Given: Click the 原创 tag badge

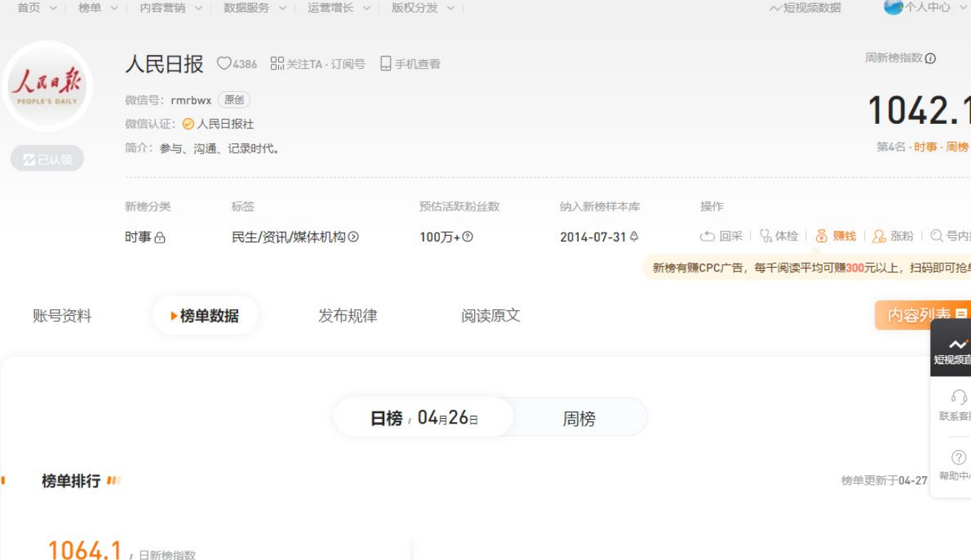Looking at the screenshot, I should (x=234, y=100).
